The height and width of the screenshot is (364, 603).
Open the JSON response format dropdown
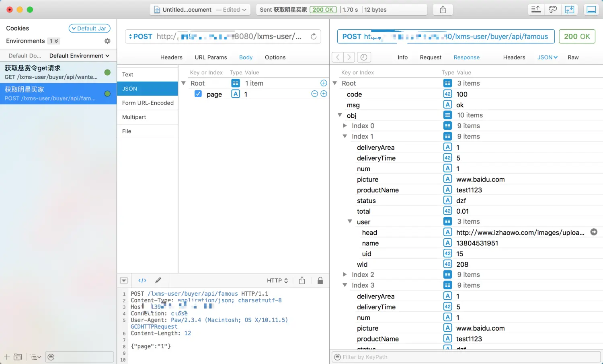pos(548,57)
